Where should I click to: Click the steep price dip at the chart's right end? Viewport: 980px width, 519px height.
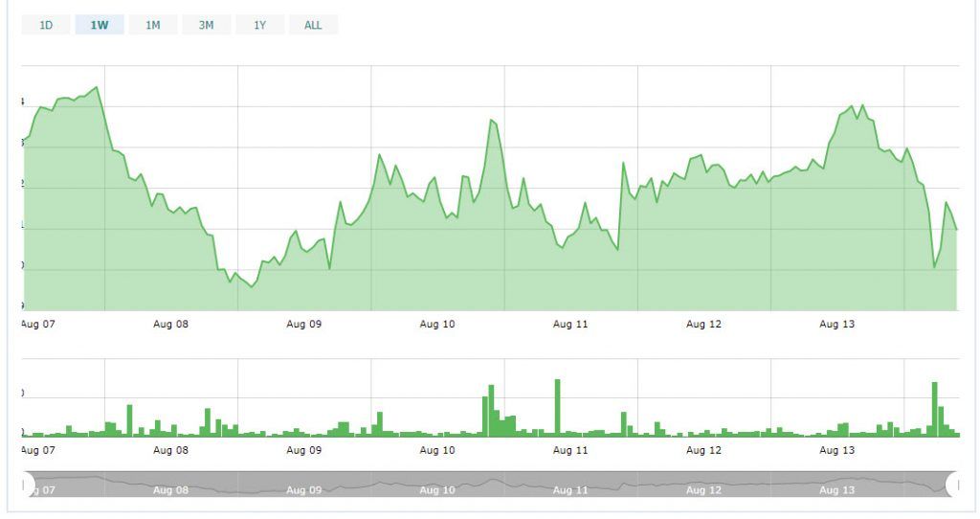[x=935, y=267]
